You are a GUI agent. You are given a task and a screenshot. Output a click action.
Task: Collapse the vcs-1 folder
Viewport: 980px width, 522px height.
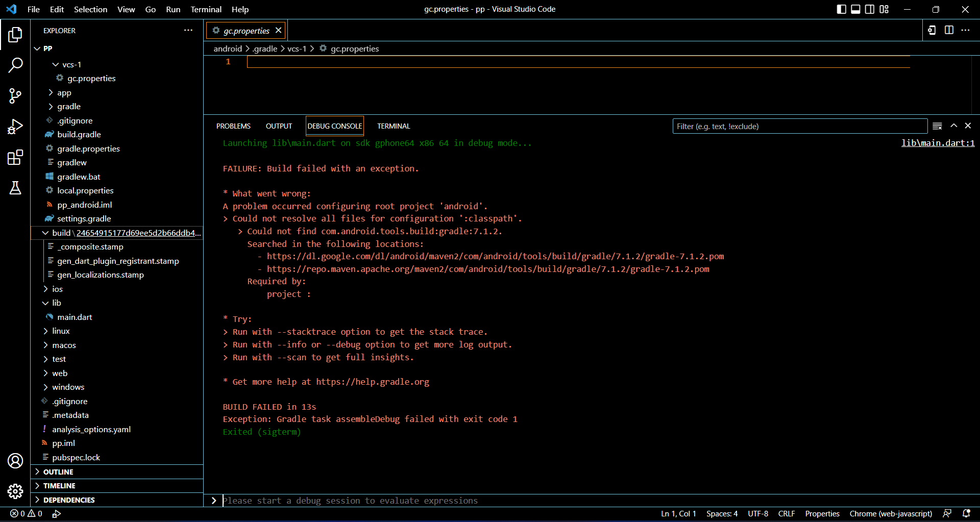tap(117, 64)
